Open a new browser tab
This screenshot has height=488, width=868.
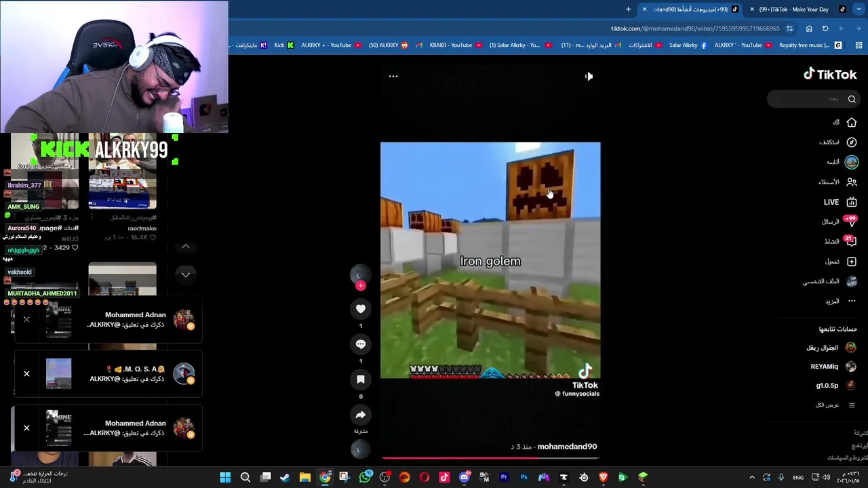click(628, 9)
